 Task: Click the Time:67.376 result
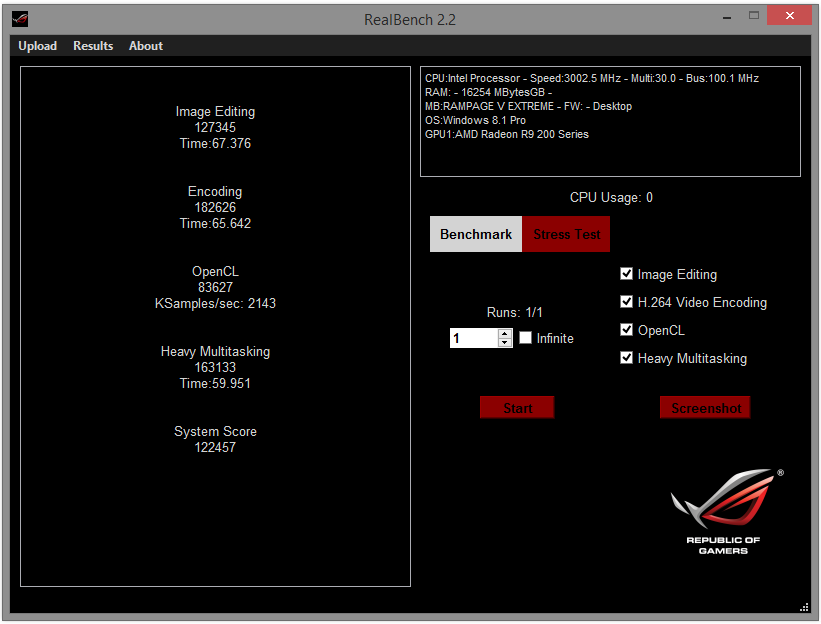[215, 143]
